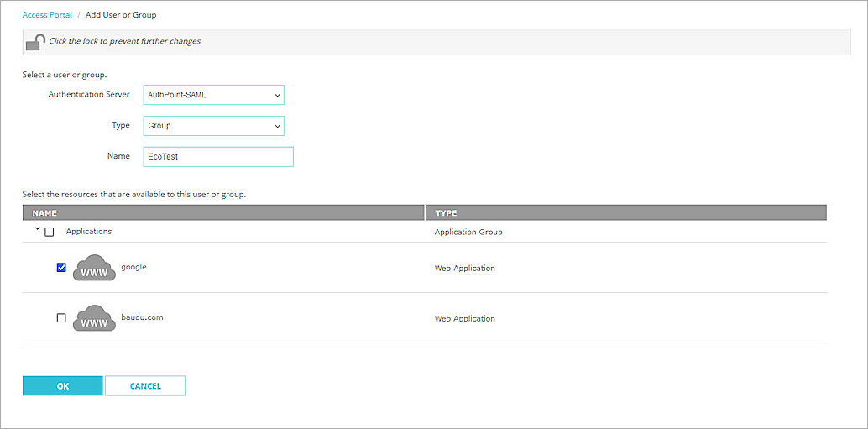Click 'Select the resources that are available' text
The height and width of the screenshot is (429, 868).
pyautogui.click(x=134, y=195)
